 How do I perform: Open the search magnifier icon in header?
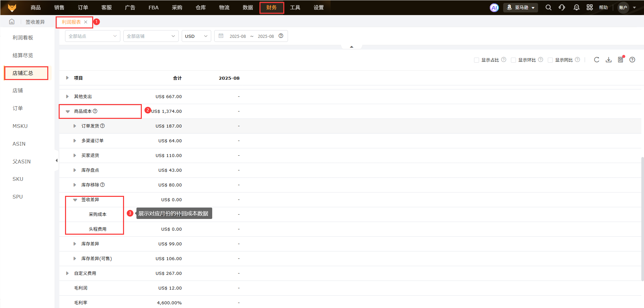tap(548, 7)
